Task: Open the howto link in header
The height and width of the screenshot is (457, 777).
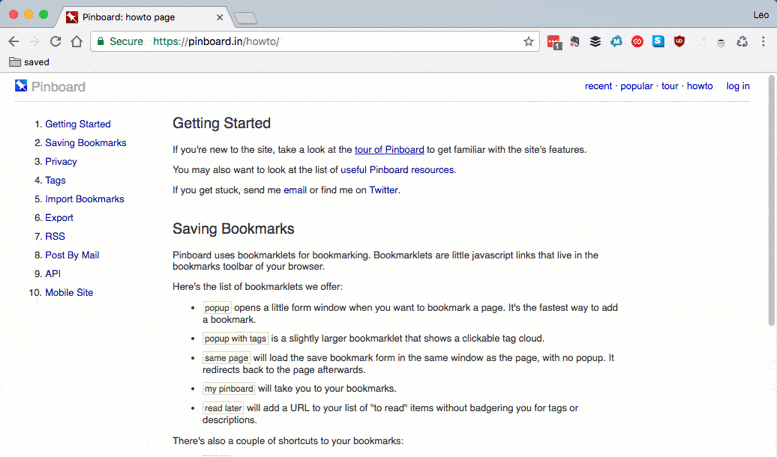Action: [x=700, y=86]
